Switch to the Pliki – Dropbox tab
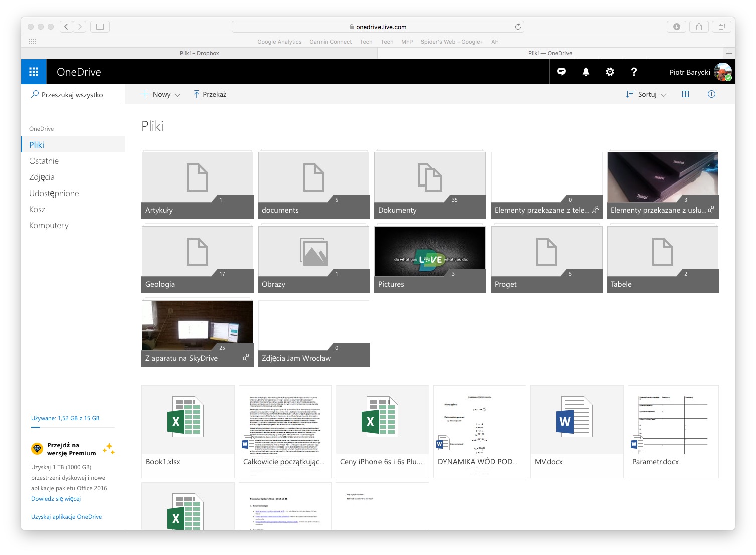The image size is (756, 555). point(199,53)
